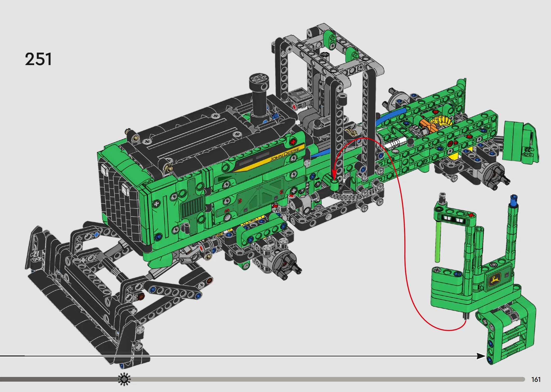Click page number 161

[536, 380]
